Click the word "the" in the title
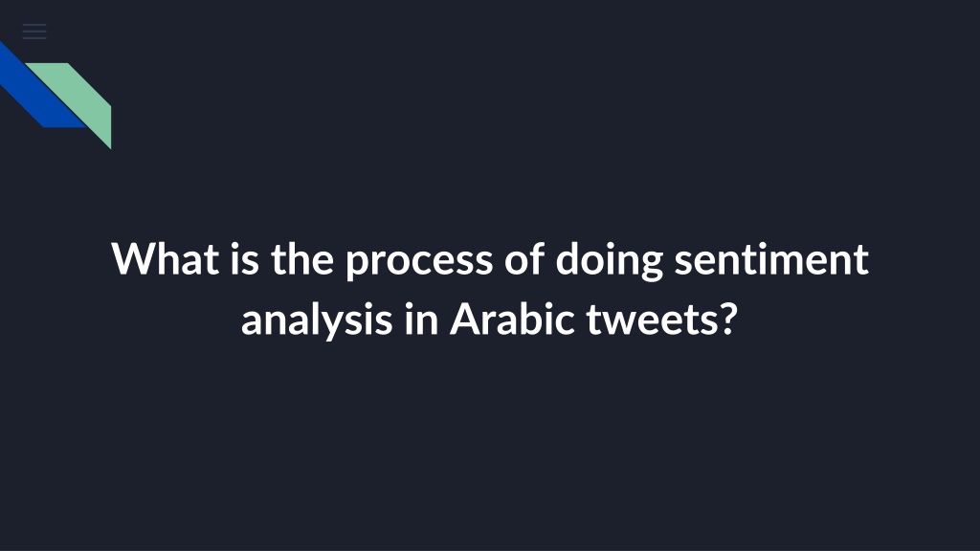 301,258
